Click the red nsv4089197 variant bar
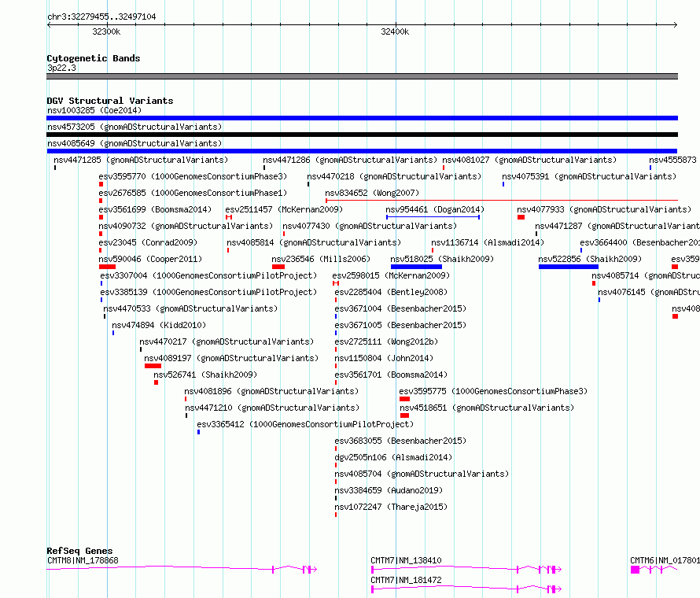The height and width of the screenshot is (598, 700). (153, 366)
